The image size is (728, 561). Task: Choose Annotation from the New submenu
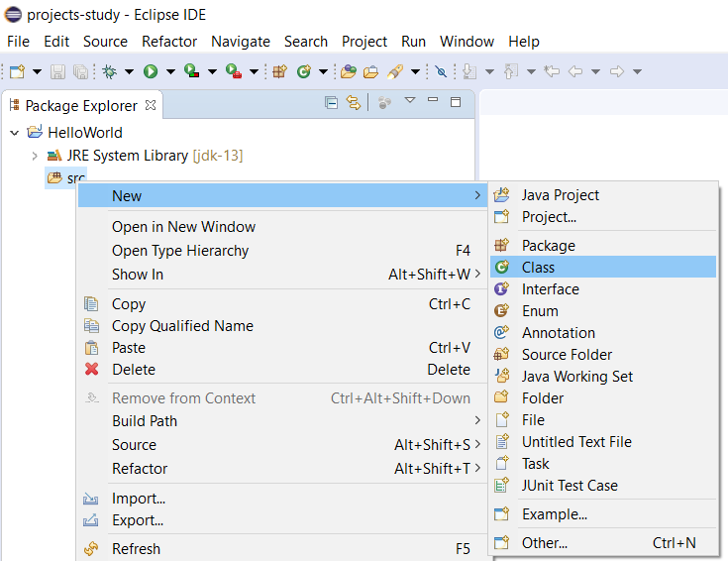[x=603, y=333]
